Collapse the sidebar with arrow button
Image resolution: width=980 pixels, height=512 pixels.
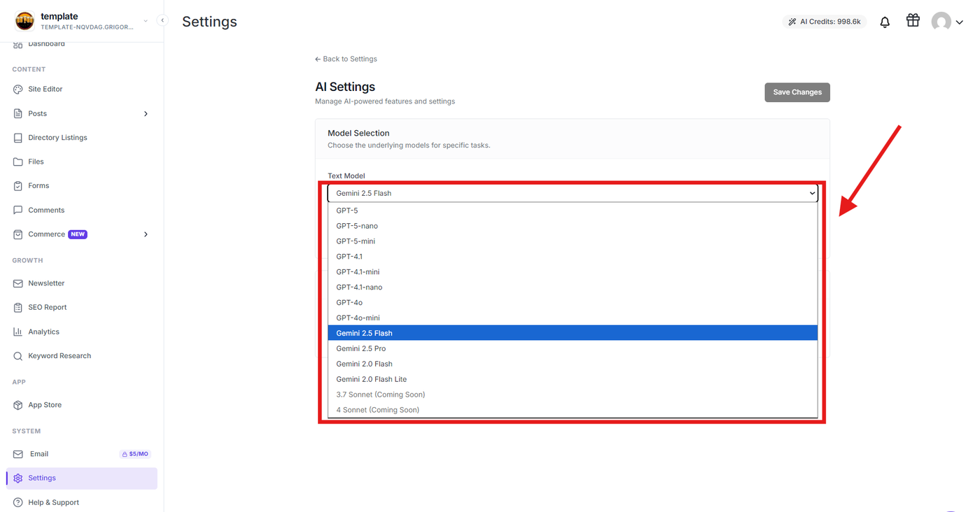point(162,20)
